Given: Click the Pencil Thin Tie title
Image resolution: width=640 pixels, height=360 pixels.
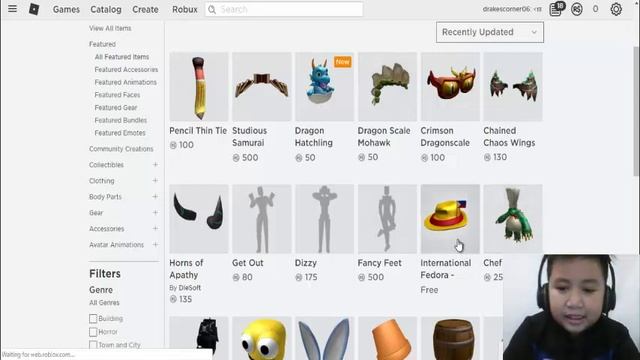Looking at the screenshot, I should [x=198, y=131].
